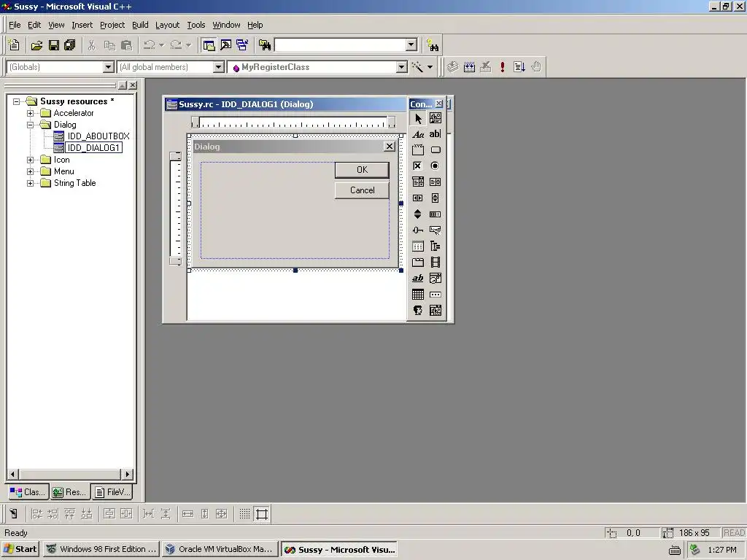Switch to the FileView tab
This screenshot has height=560, width=747.
112,492
